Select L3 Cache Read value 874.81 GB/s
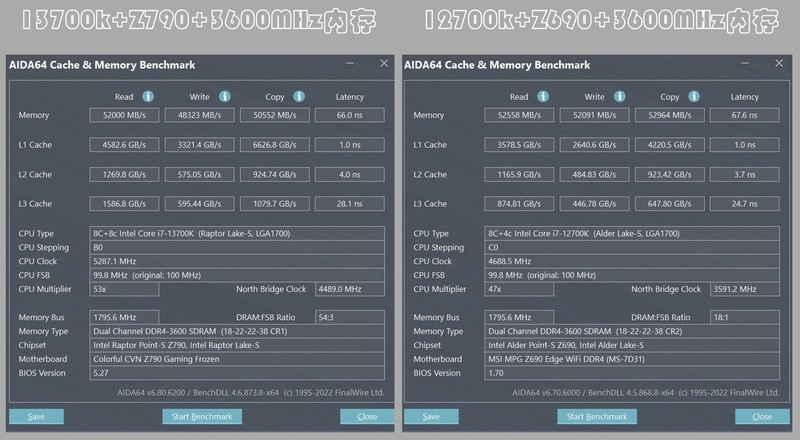 [x=519, y=204]
